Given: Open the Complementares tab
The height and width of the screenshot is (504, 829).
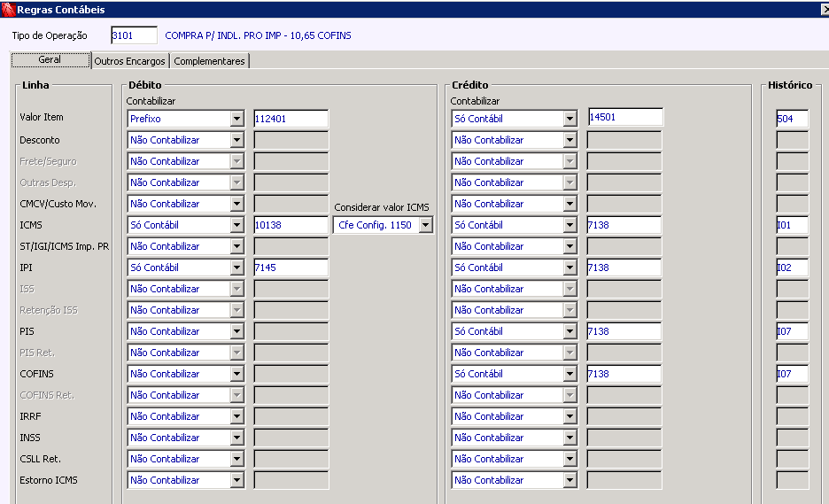Looking at the screenshot, I should (209, 61).
